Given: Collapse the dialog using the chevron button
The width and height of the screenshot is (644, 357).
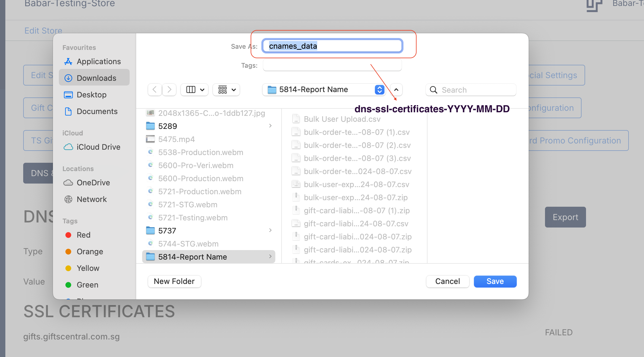Looking at the screenshot, I should (396, 90).
